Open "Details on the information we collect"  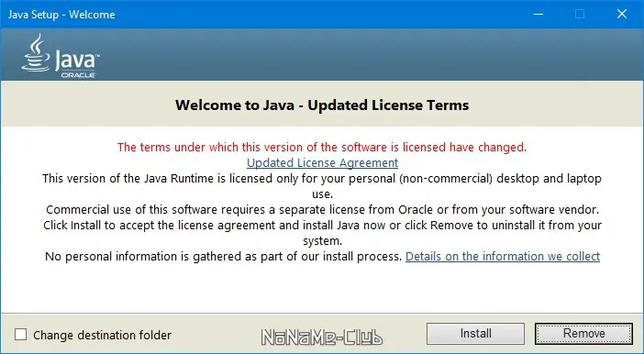click(x=503, y=257)
